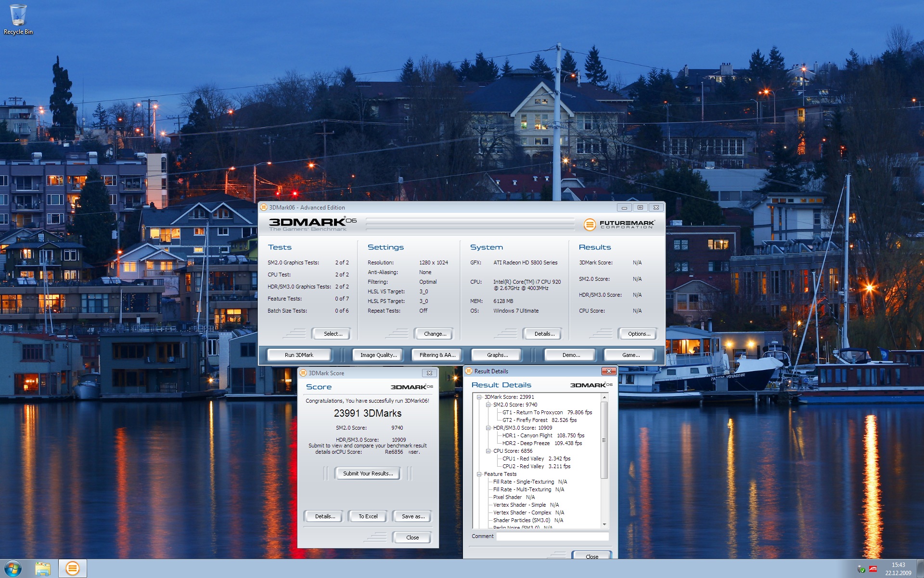The height and width of the screenshot is (578, 924).
Task: Close the 3DMark Score window via X
Action: pyautogui.click(x=429, y=373)
